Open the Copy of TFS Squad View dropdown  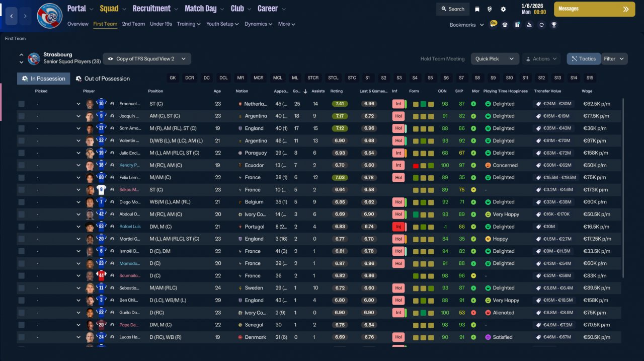point(147,59)
